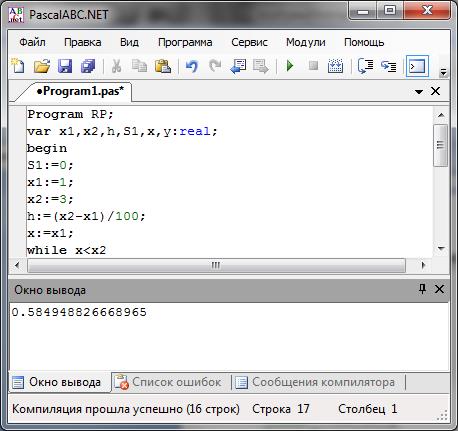
Task: Run program with green play button
Action: [x=290, y=66]
